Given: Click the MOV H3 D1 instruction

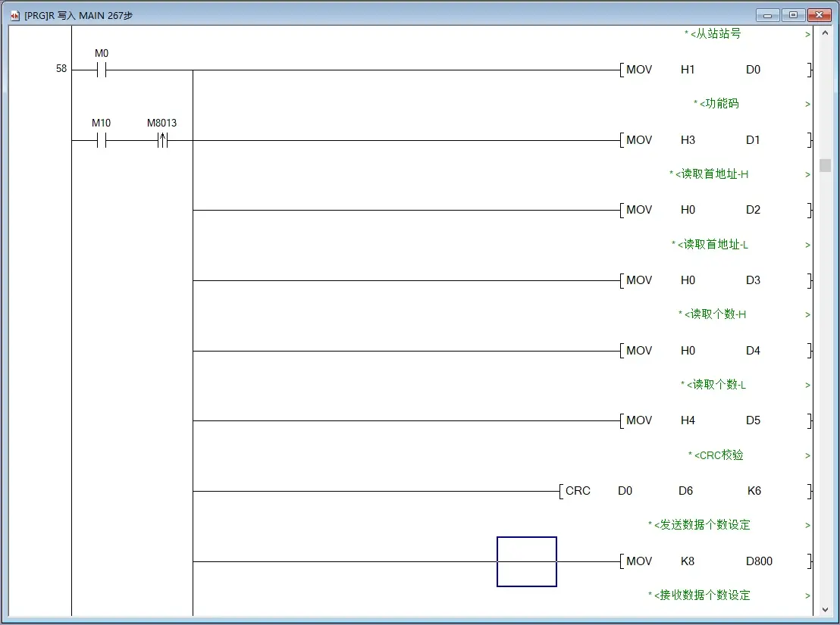Looking at the screenshot, I should [716, 140].
